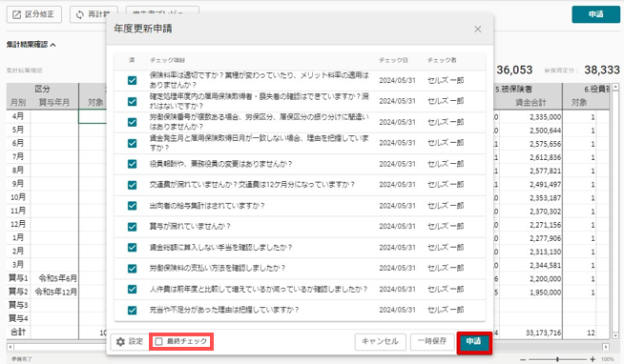Enable the 最終チェック checkbox

[158, 341]
